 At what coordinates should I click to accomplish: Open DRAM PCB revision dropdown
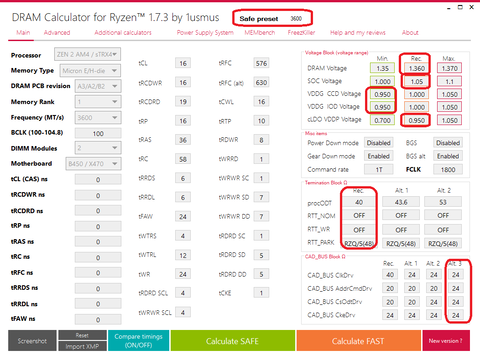click(x=98, y=86)
